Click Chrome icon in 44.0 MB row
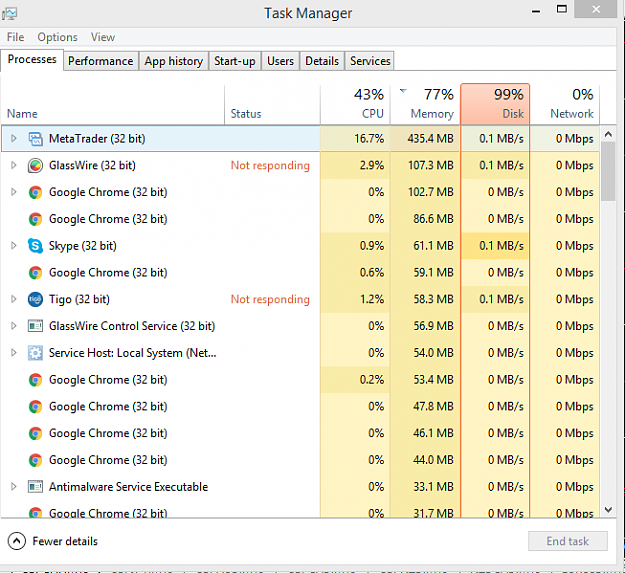 point(35,460)
